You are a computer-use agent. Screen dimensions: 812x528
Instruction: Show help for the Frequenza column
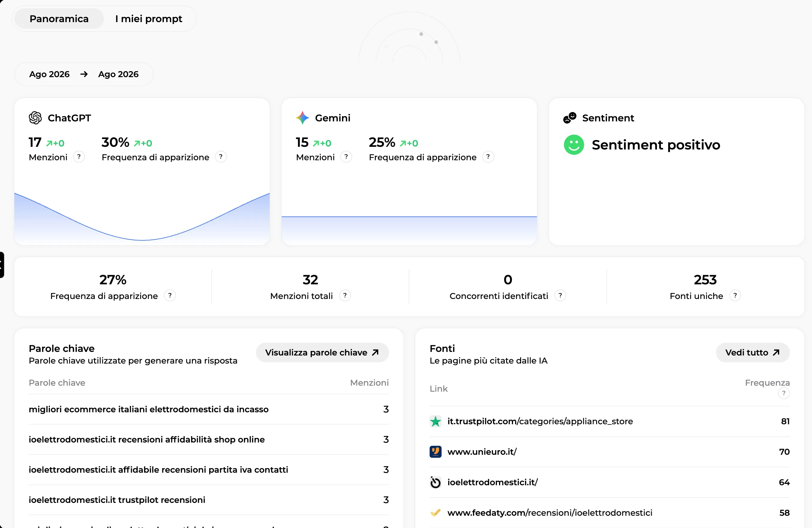coord(784,393)
